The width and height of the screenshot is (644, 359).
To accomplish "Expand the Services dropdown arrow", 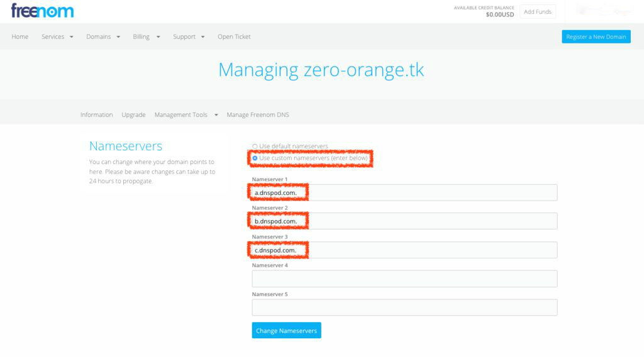I will tap(72, 37).
